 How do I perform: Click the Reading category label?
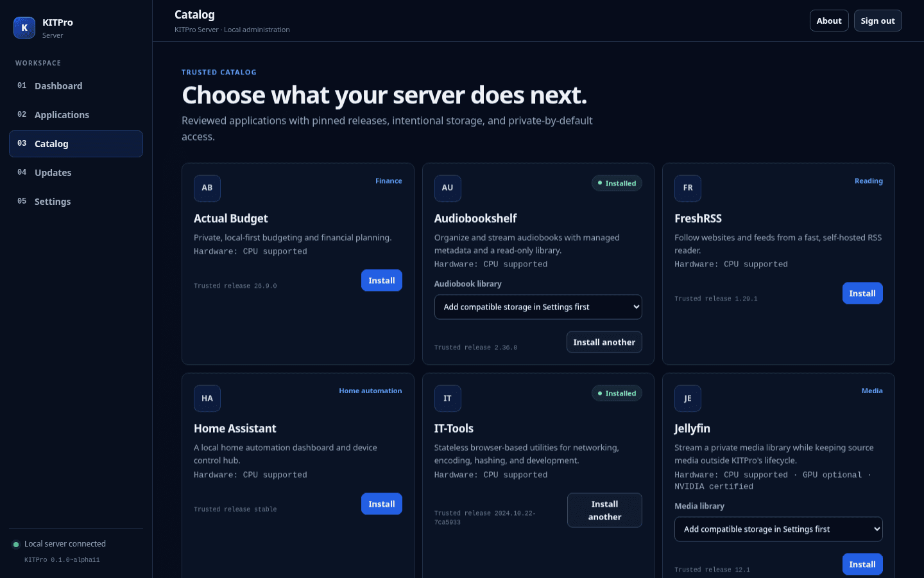pos(869,181)
